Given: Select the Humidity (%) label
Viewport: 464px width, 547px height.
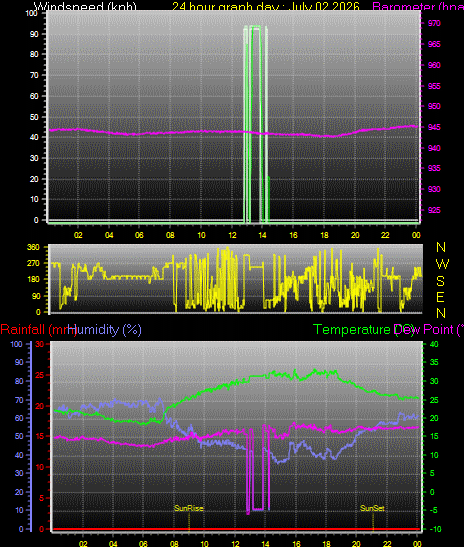Looking at the screenshot, I should [105, 330].
